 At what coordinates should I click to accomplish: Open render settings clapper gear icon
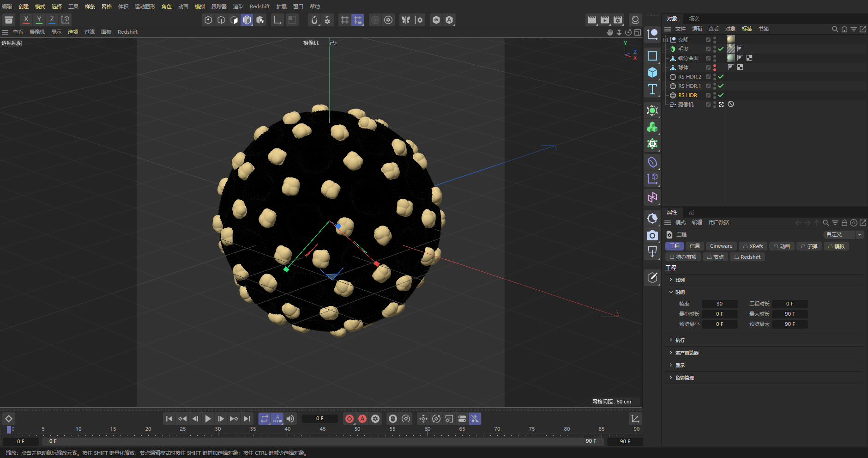pos(618,20)
